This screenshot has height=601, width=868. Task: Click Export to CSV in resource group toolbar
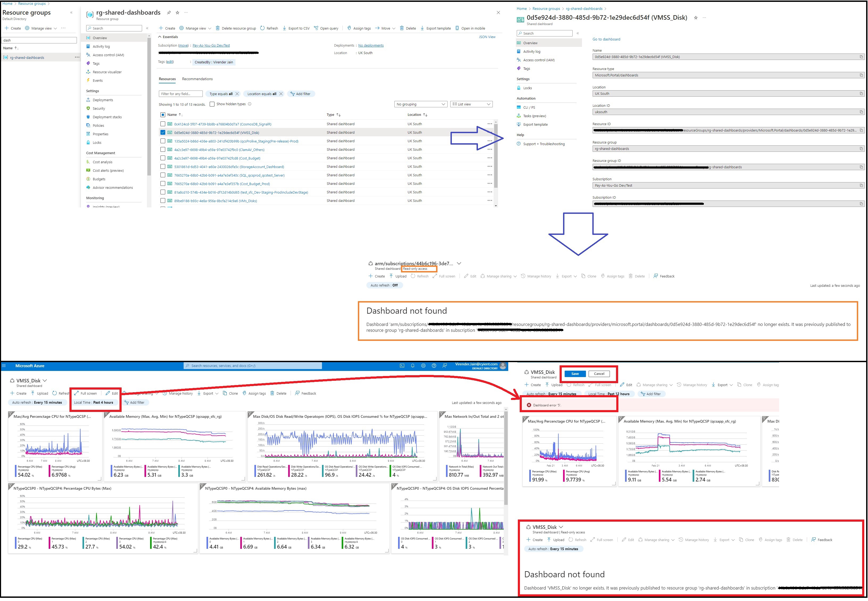pos(296,28)
